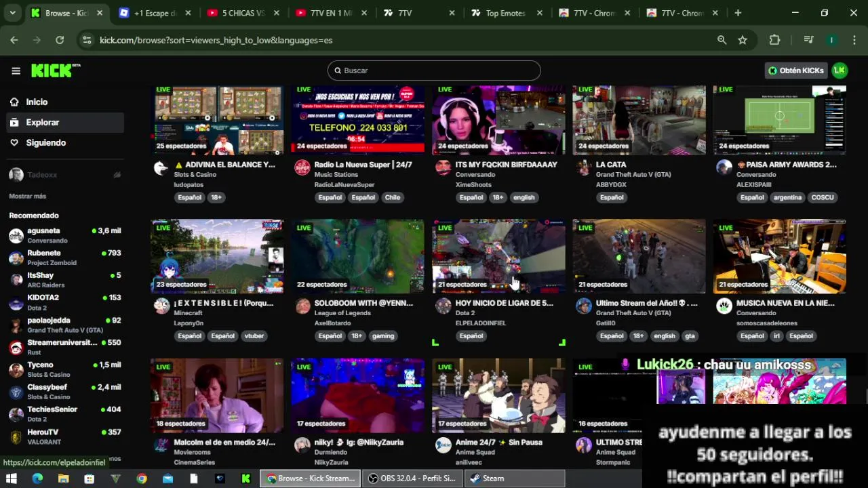Viewport: 868px width, 488px height.
Task: Close the 'Browse - Kick' browser tab
Action: pyautogui.click(x=100, y=13)
